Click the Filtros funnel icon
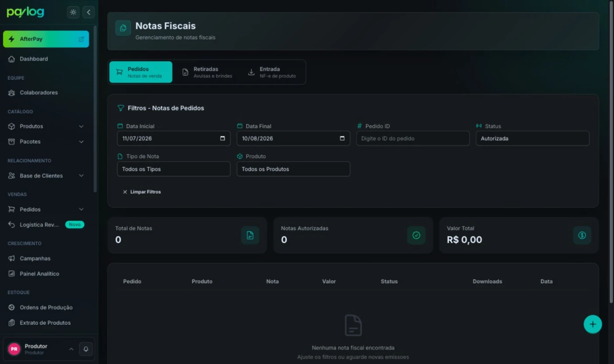Viewport: 614px width, 364px height. [121, 108]
